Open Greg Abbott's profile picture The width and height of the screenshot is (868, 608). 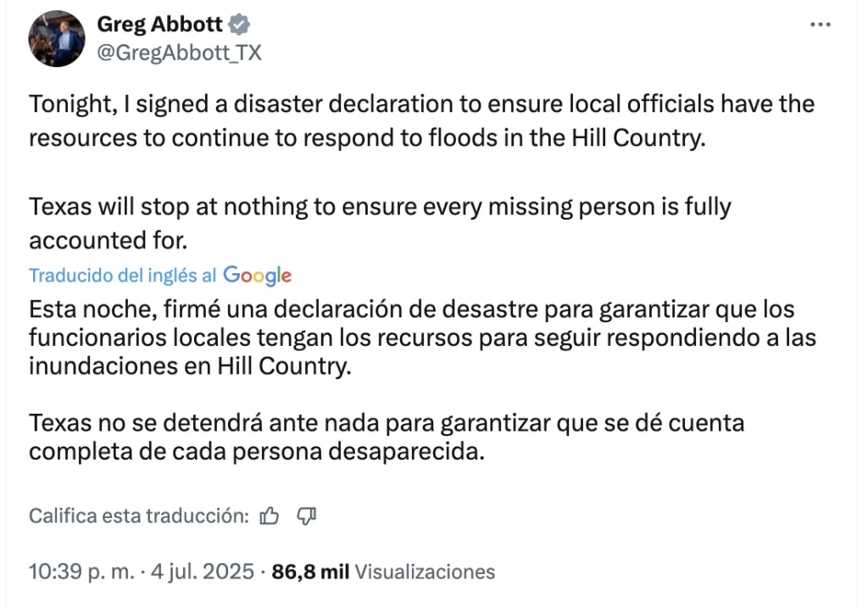click(57, 39)
